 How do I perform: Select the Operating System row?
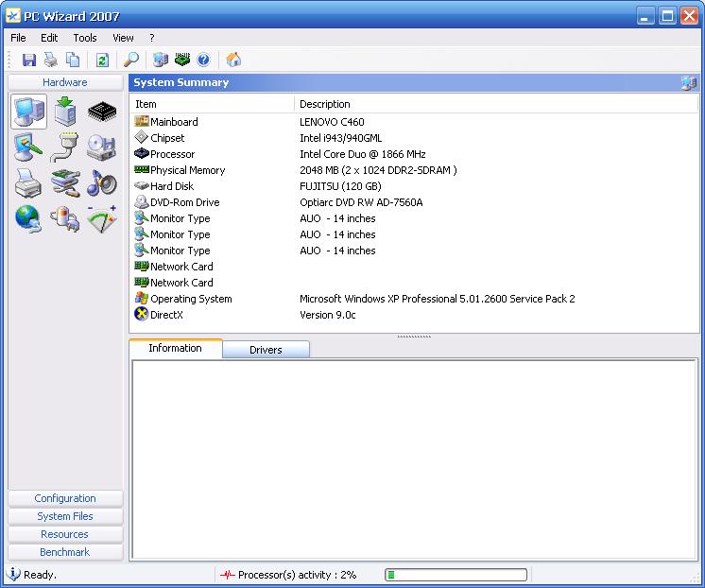414,299
